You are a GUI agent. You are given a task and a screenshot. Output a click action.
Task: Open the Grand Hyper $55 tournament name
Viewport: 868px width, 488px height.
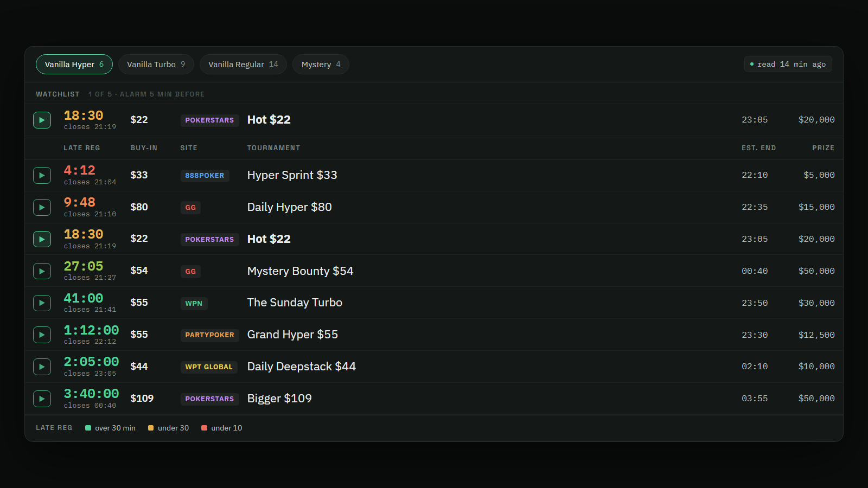292,335
